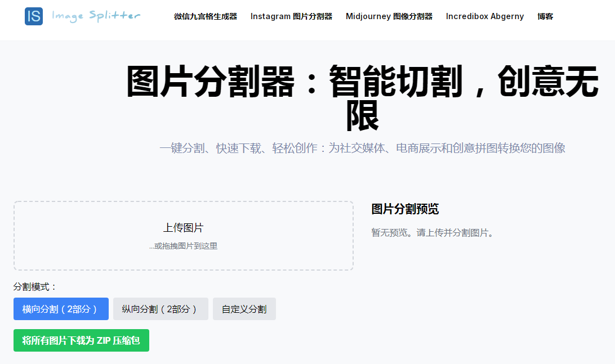Click the 或拖拽图片到这里 drop hint

click(183, 246)
